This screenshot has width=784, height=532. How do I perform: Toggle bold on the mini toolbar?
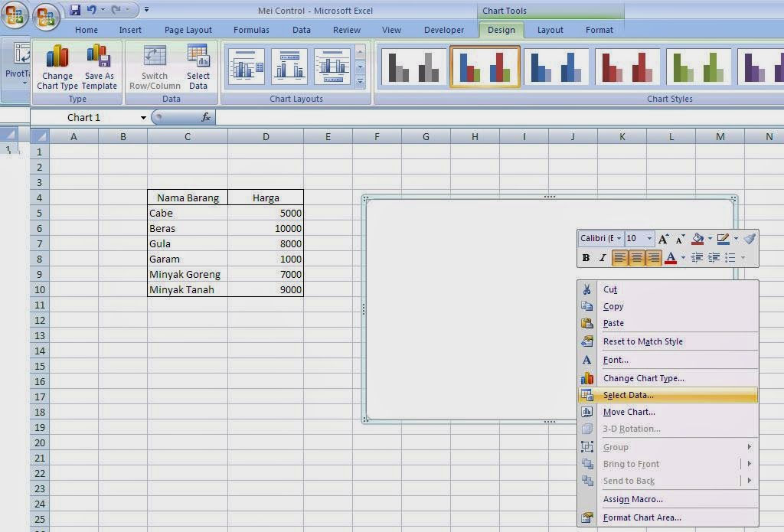click(586, 257)
